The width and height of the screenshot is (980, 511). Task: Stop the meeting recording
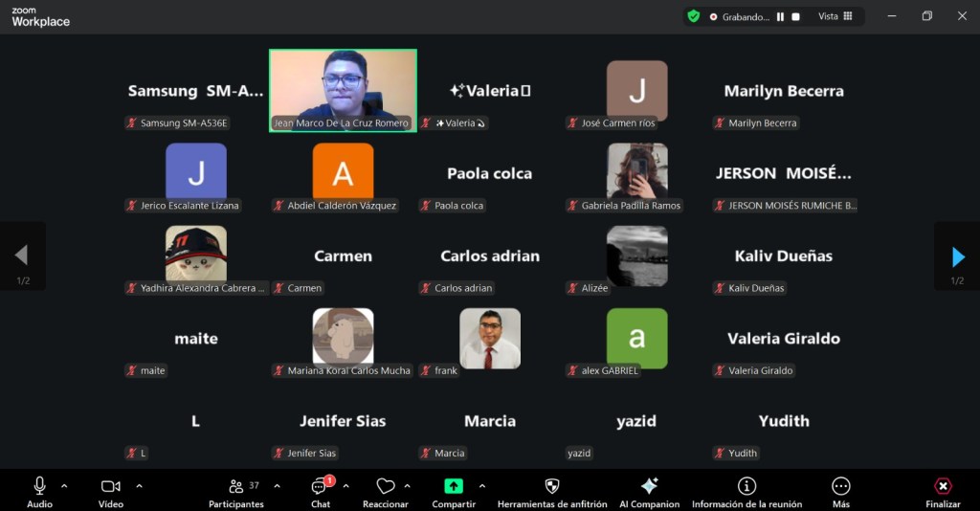(x=795, y=16)
